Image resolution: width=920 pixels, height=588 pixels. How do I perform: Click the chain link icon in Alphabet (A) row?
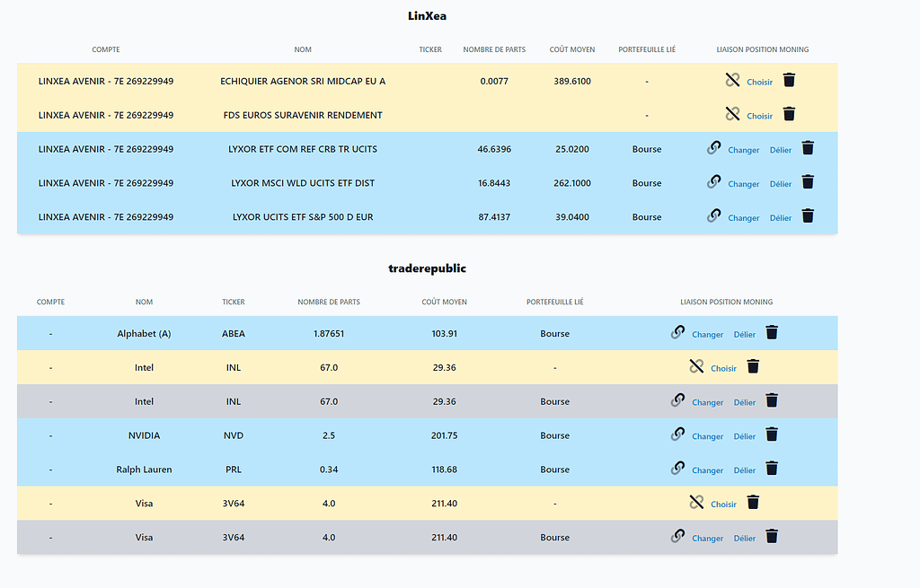click(x=677, y=332)
